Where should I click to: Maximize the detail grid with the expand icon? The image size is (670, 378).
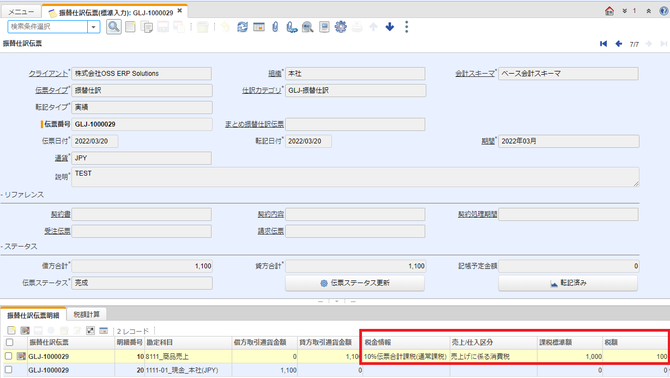[90, 331]
